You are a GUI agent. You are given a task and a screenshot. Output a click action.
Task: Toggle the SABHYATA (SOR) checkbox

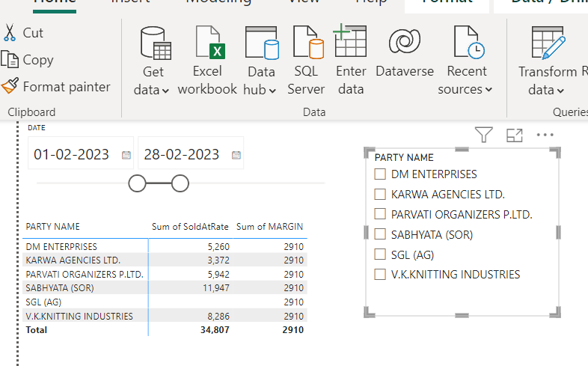coord(380,234)
